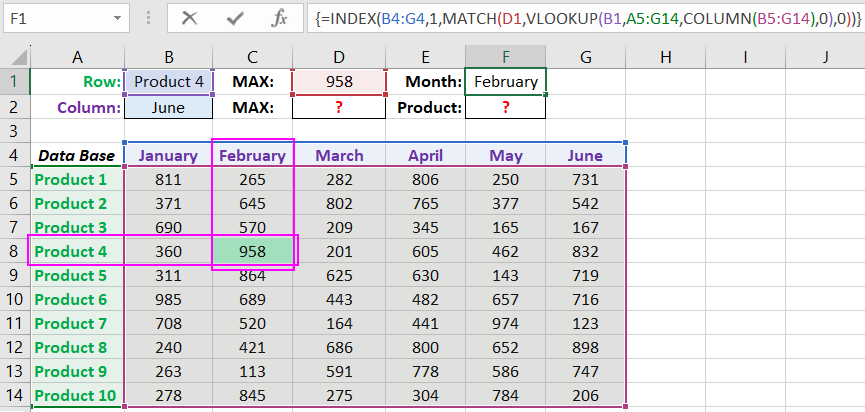This screenshot has width=865, height=412.
Task: Click into the formula bar INDEX formula
Action: click(580, 18)
